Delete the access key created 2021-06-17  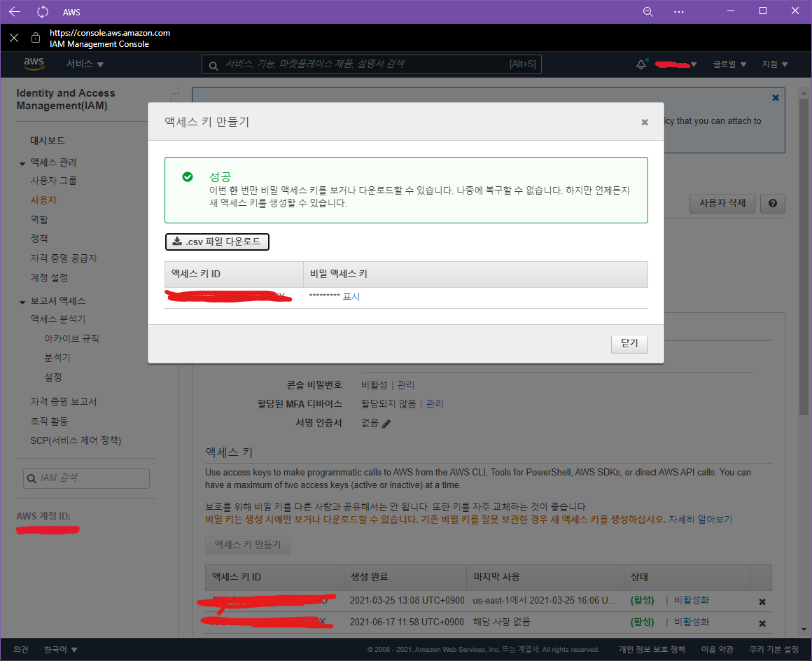pos(762,624)
